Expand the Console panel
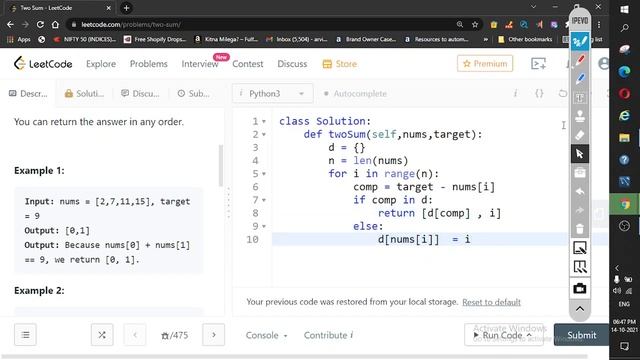The image size is (640, 360). coord(267,335)
